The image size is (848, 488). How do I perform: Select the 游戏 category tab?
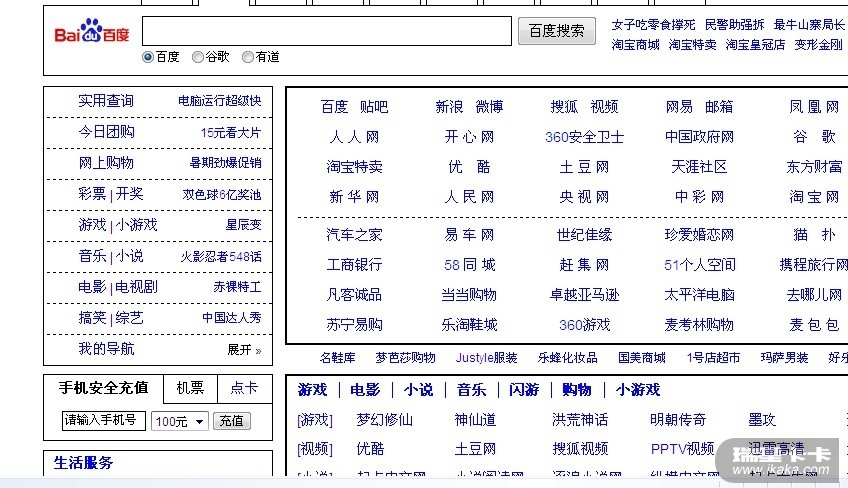point(313,390)
